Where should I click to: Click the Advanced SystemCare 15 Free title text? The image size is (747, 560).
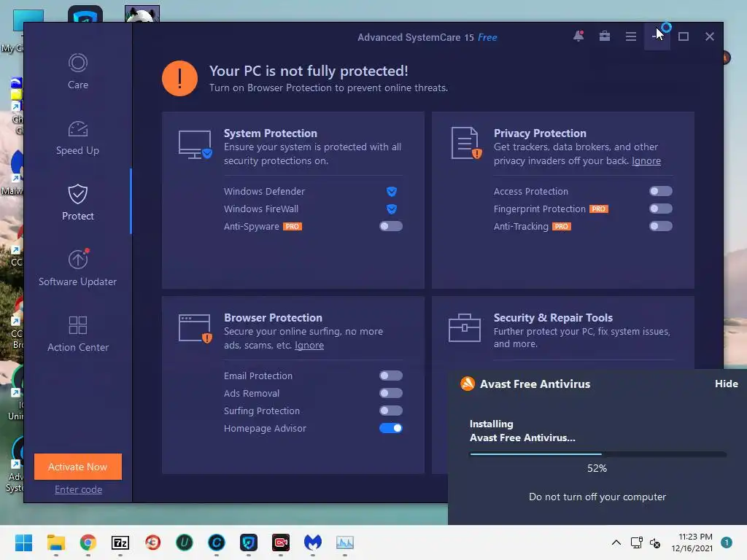point(427,37)
